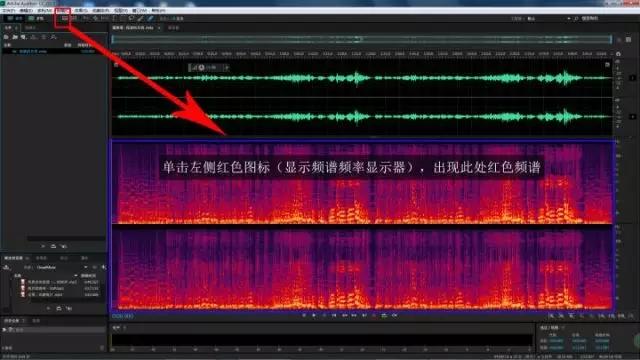
Task: Select the Lasso Selection tool
Action: tap(131, 18)
